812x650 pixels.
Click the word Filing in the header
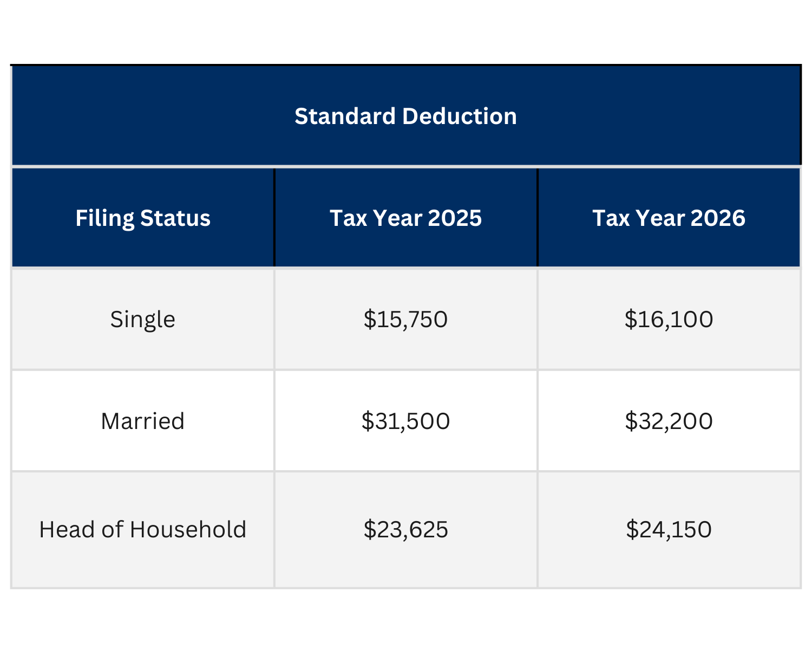(x=105, y=218)
